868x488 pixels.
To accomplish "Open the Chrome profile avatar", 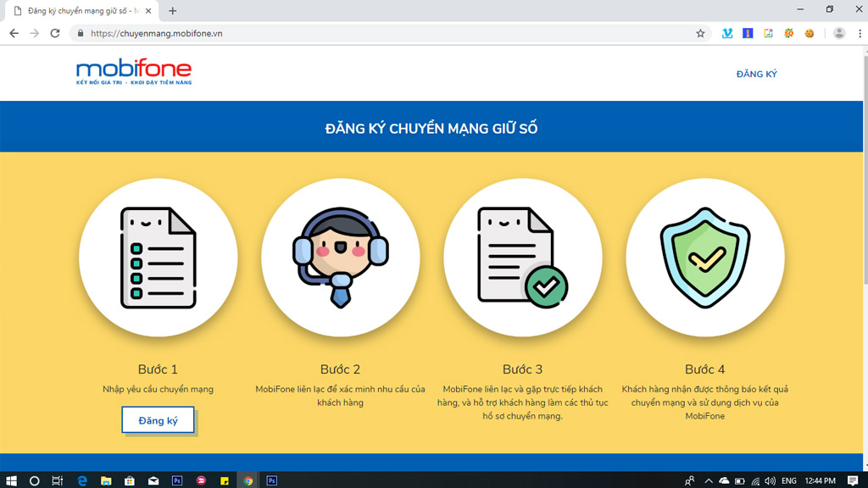I will click(839, 34).
